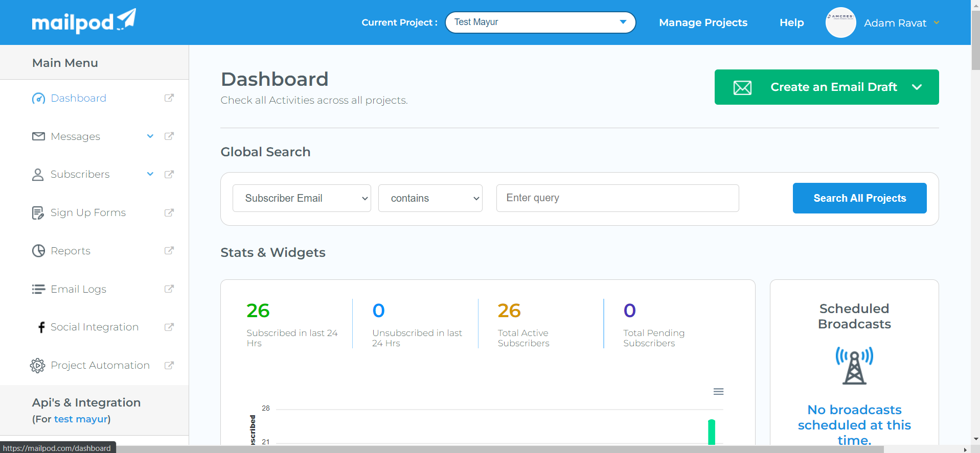
Task: Click the Facebook Social Integration icon
Action: pyautogui.click(x=41, y=327)
